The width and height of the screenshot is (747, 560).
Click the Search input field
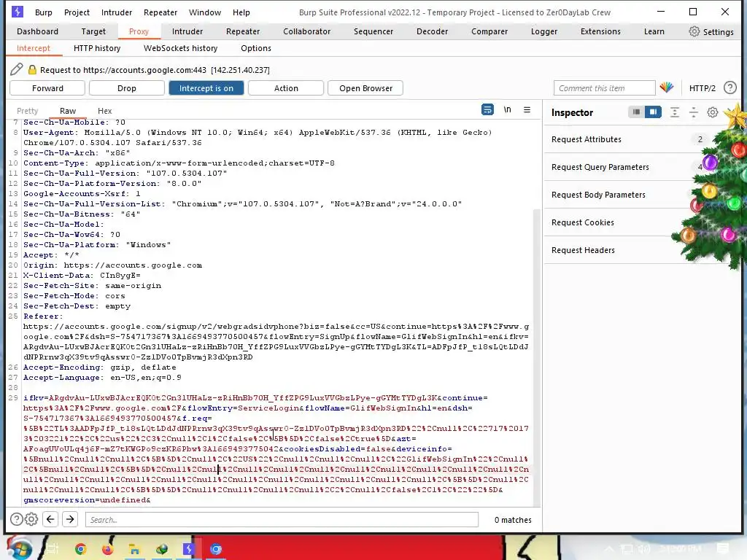coord(282,519)
